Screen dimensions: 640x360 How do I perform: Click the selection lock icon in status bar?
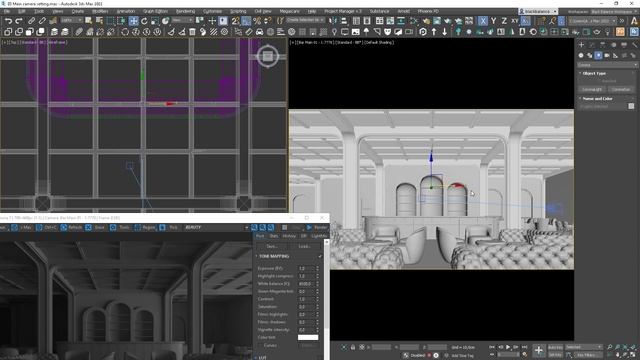tap(353, 347)
